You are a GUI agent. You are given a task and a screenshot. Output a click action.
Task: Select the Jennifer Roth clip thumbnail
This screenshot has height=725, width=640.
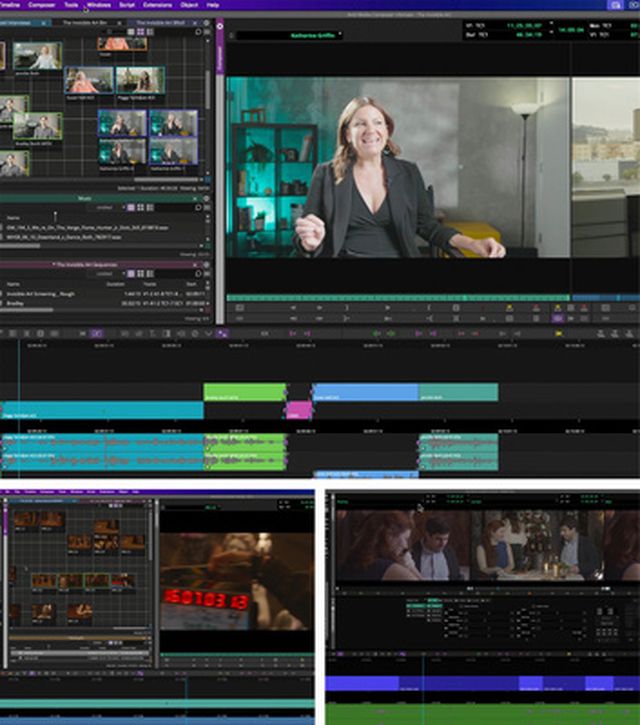37,55
